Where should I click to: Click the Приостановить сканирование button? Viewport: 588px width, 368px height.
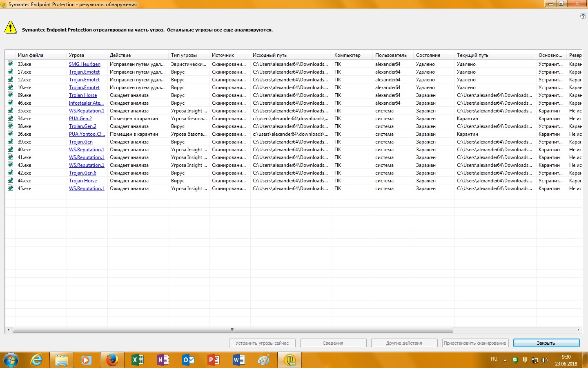point(475,343)
